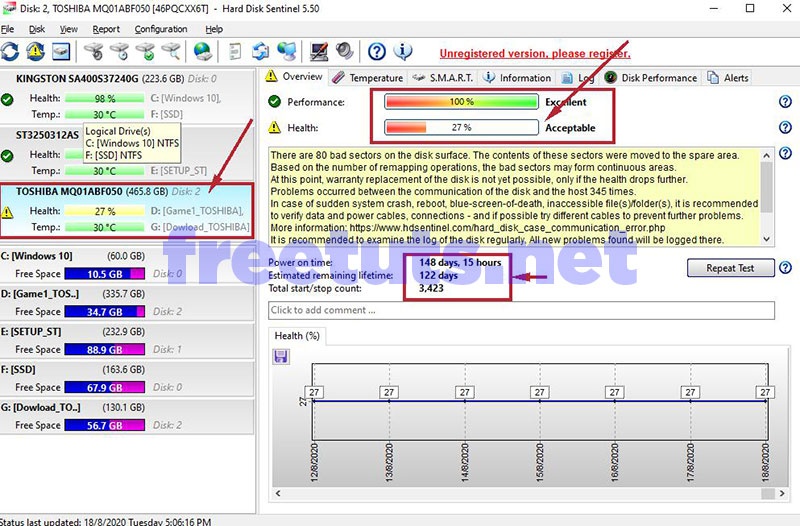
Task: Open the Report menu
Action: pos(106,29)
